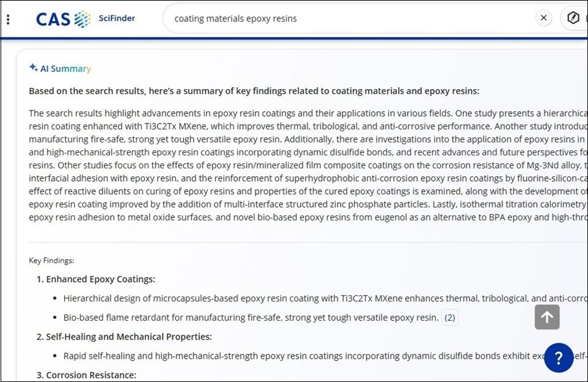Screen dimensions: 588x382
Task: Select the Enhanced Epoxy Coatings heading
Action: pos(100,279)
